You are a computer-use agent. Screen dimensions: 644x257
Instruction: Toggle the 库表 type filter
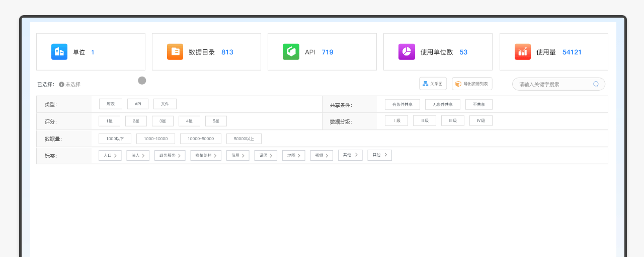111,104
